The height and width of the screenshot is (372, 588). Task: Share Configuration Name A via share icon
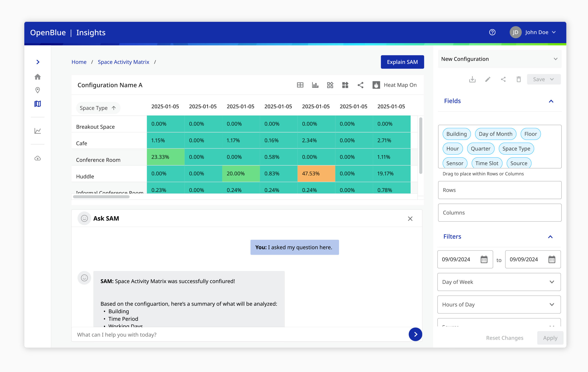coord(360,85)
